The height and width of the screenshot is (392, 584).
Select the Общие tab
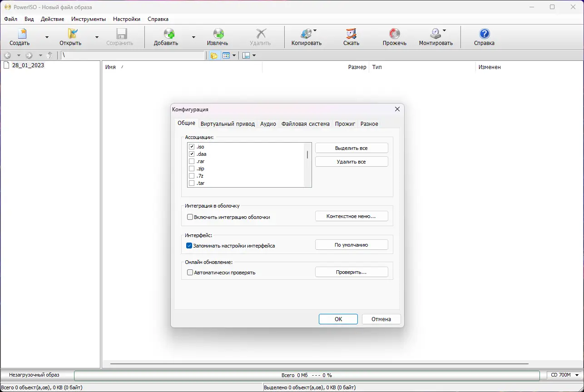click(x=186, y=123)
